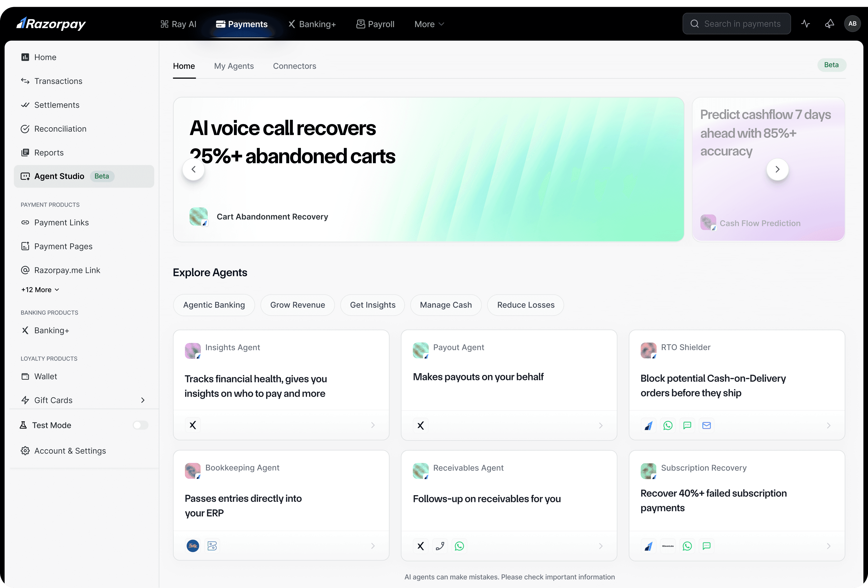The image size is (868, 588).
Task: Click the Search in payments field
Action: pyautogui.click(x=742, y=24)
